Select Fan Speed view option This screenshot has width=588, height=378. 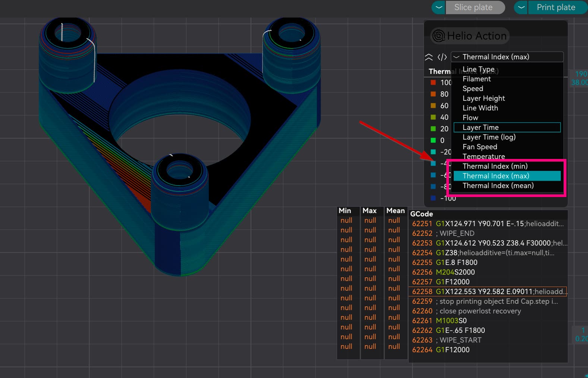(x=479, y=147)
